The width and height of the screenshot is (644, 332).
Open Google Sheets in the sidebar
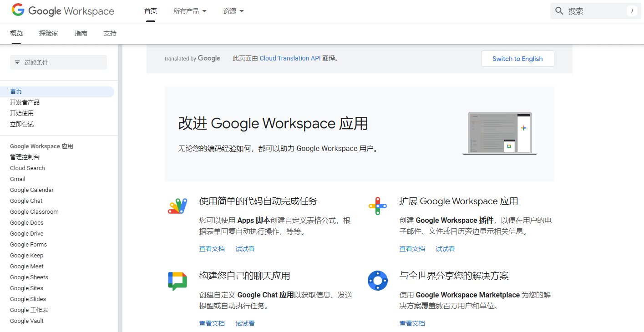(29, 277)
